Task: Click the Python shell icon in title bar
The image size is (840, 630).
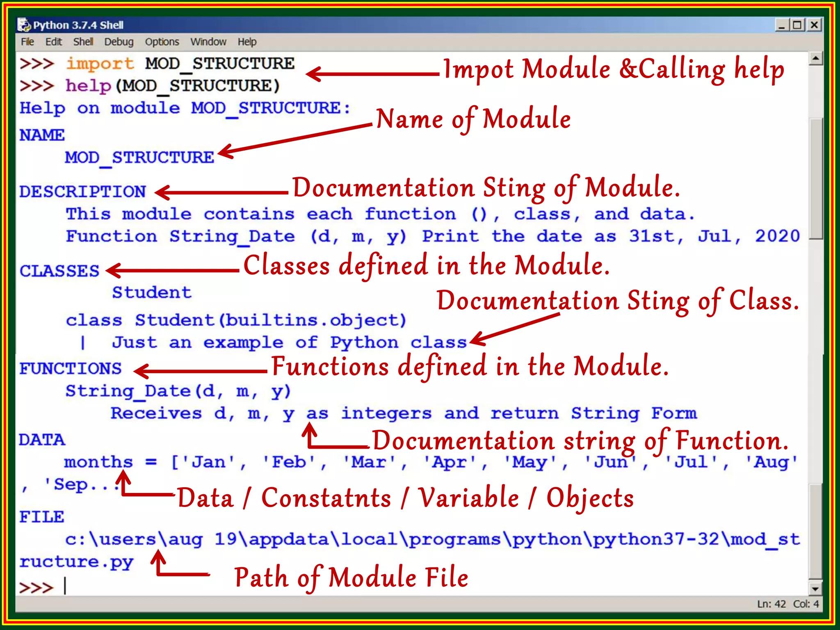Action: 24,25
